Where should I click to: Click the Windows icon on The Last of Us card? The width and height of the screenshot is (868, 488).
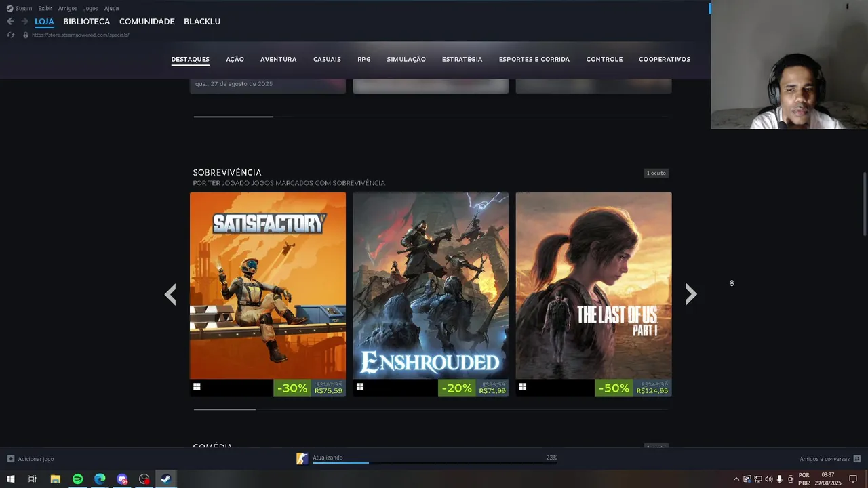click(x=523, y=387)
